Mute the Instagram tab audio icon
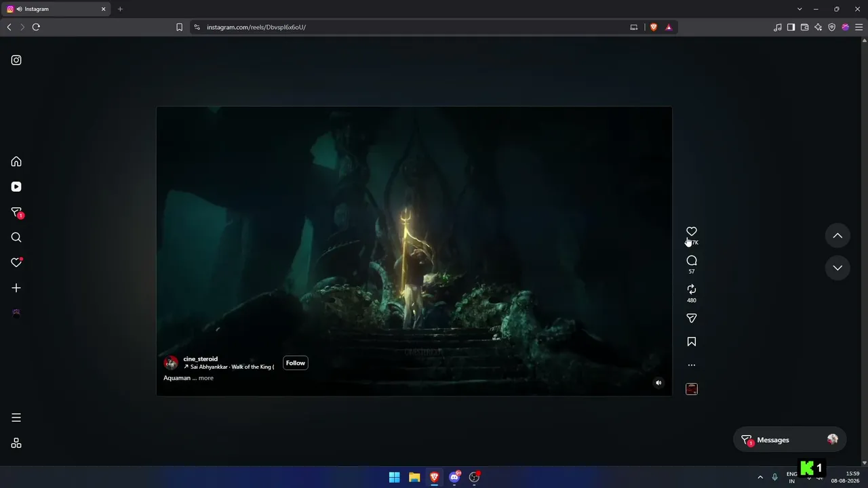 coord(18,9)
